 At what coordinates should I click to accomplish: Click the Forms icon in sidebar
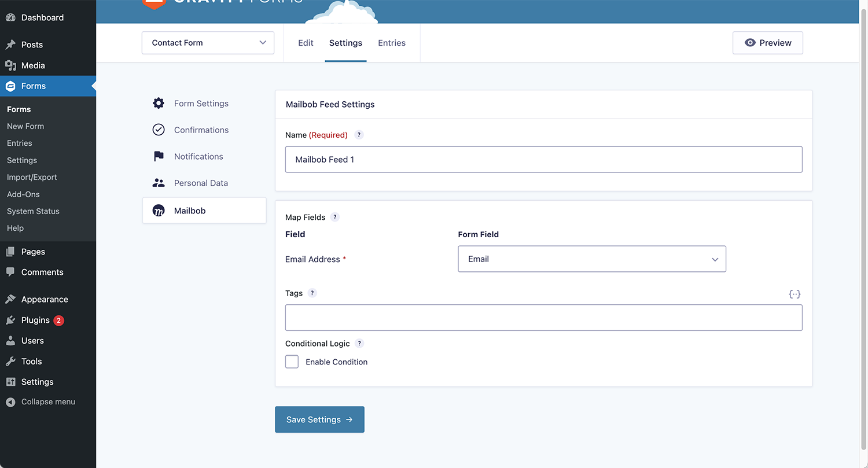pos(10,86)
